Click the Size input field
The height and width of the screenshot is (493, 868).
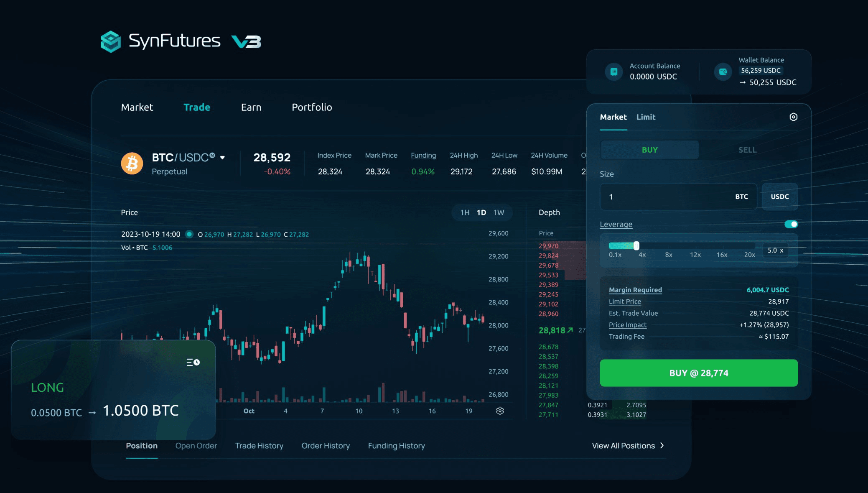(669, 197)
